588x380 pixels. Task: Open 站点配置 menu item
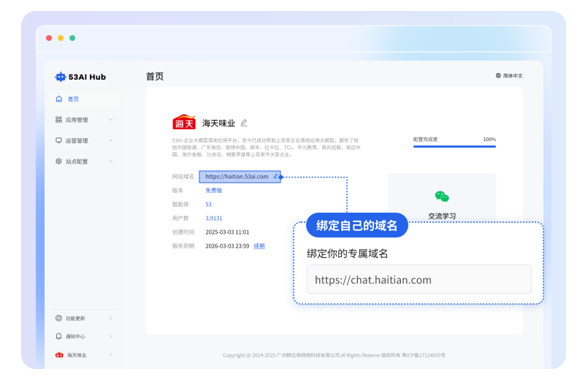tap(77, 161)
